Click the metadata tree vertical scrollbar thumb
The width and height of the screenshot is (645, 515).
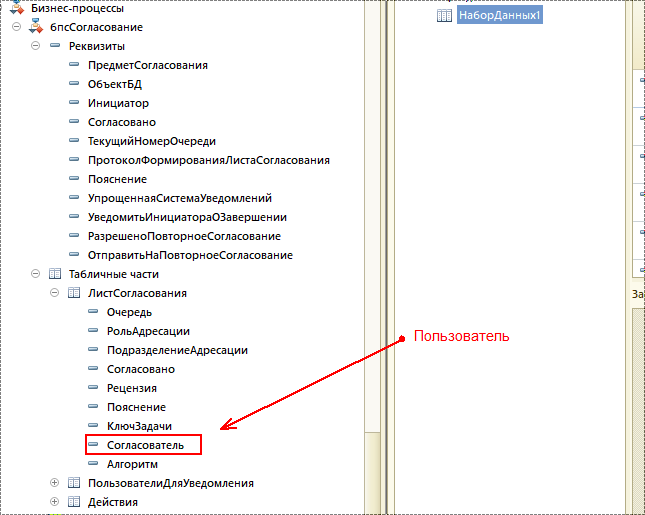372,472
